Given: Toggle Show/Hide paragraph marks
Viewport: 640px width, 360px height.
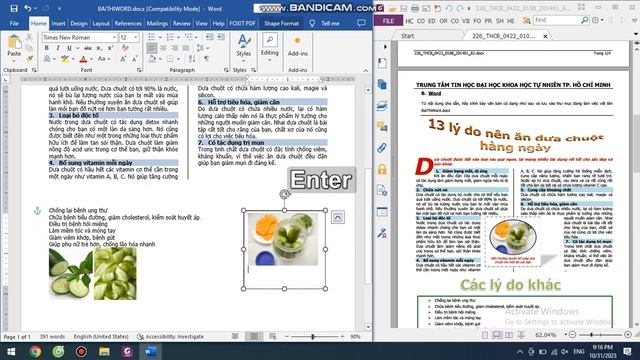Looking at the screenshot, I should click(207, 59).
